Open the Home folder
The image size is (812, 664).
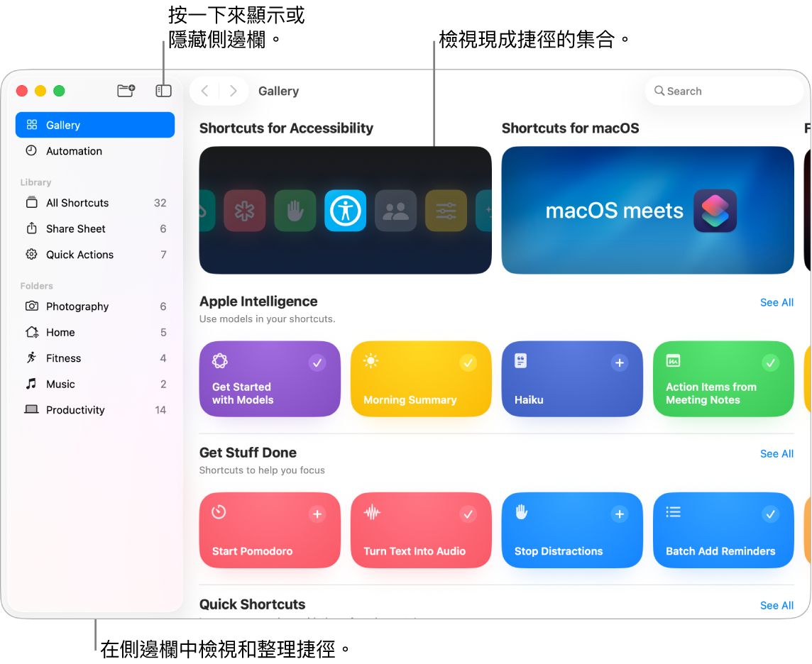click(95, 332)
